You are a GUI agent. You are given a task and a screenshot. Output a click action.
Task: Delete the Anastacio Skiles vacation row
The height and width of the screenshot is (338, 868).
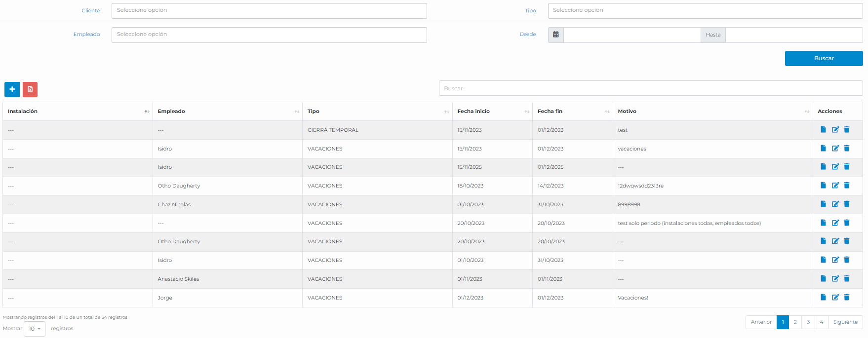coord(846,279)
